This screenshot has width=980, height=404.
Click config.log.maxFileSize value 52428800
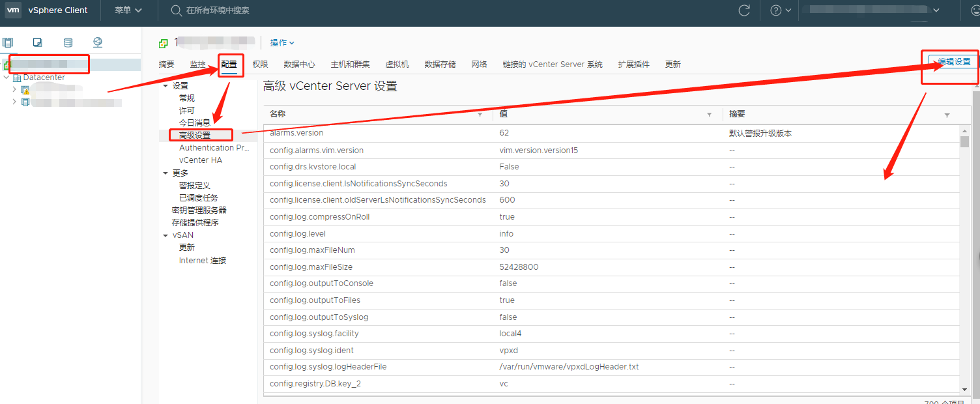519,267
